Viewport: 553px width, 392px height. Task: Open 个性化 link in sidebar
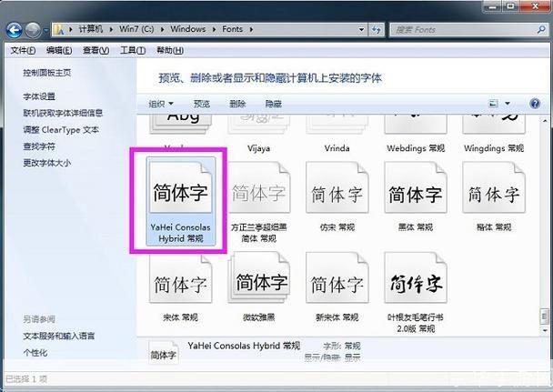[35, 353]
